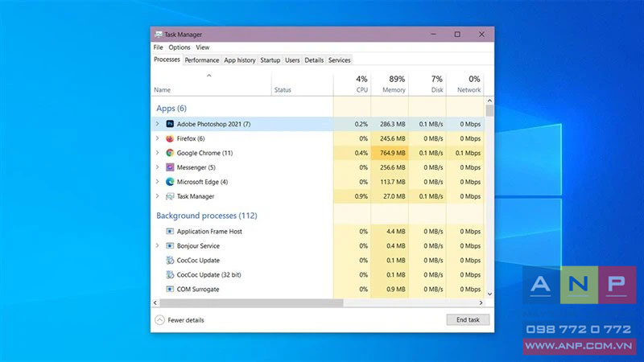The height and width of the screenshot is (362, 644).
Task: Switch to the Details tab
Action: tap(314, 60)
